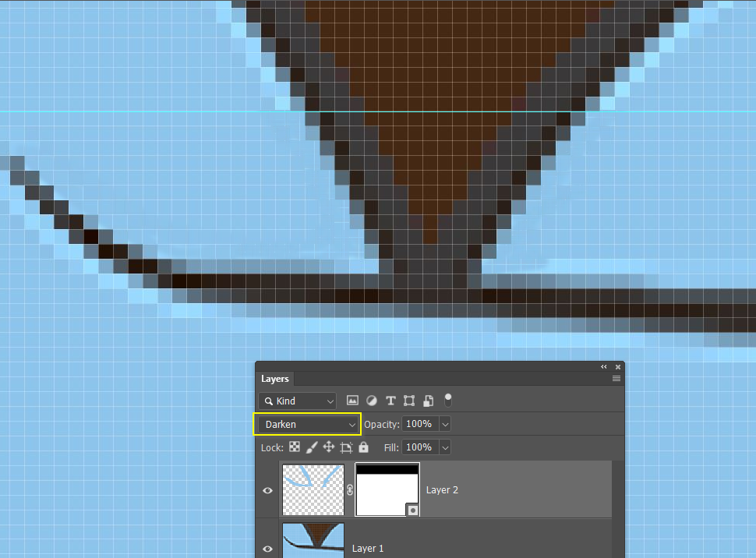
Task: Filter for shape layers icon
Action: 409,401
